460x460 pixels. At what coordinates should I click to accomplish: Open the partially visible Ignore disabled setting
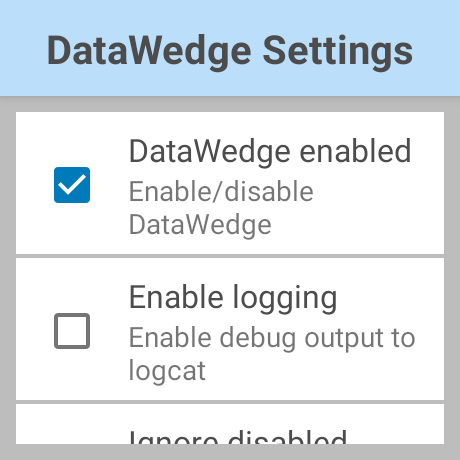(x=230, y=424)
